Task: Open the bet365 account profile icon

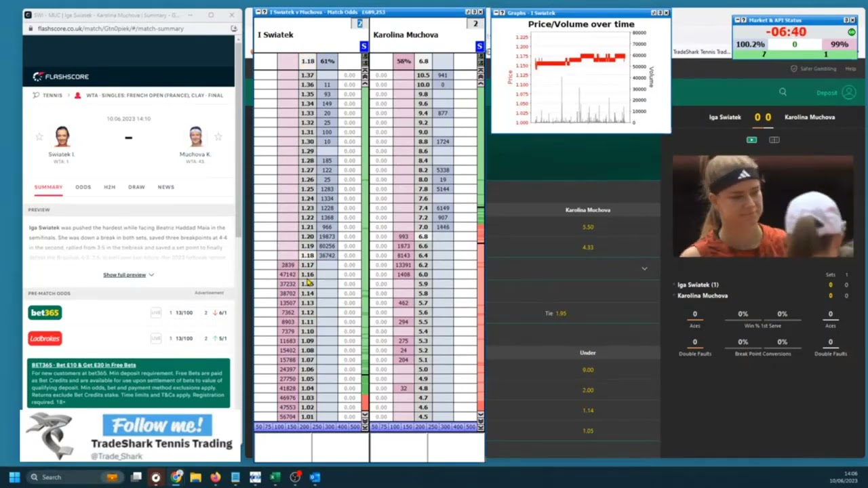Action: (x=848, y=92)
